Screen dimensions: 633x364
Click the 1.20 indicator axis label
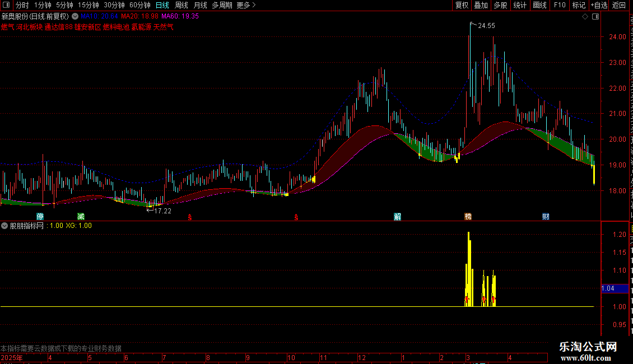click(619, 235)
